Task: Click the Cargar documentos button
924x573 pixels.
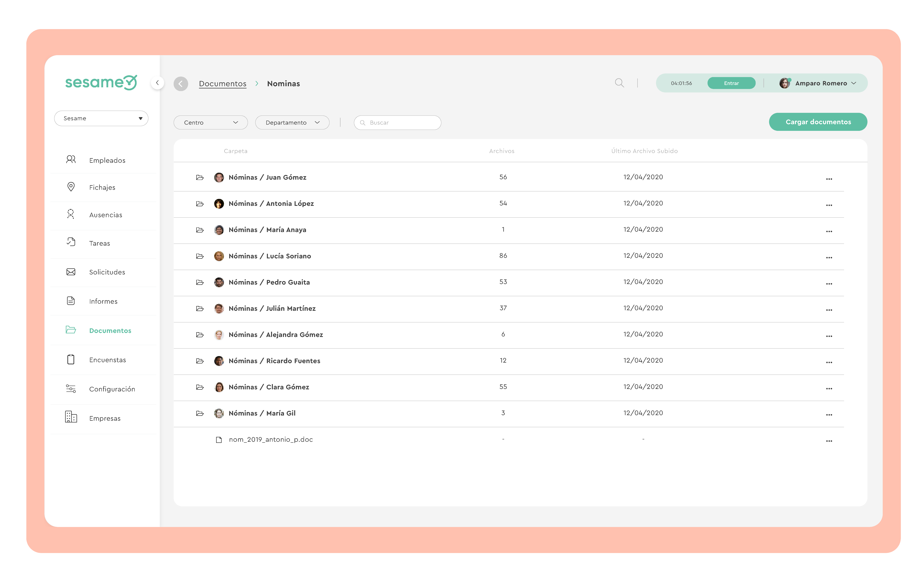Action: tap(818, 122)
